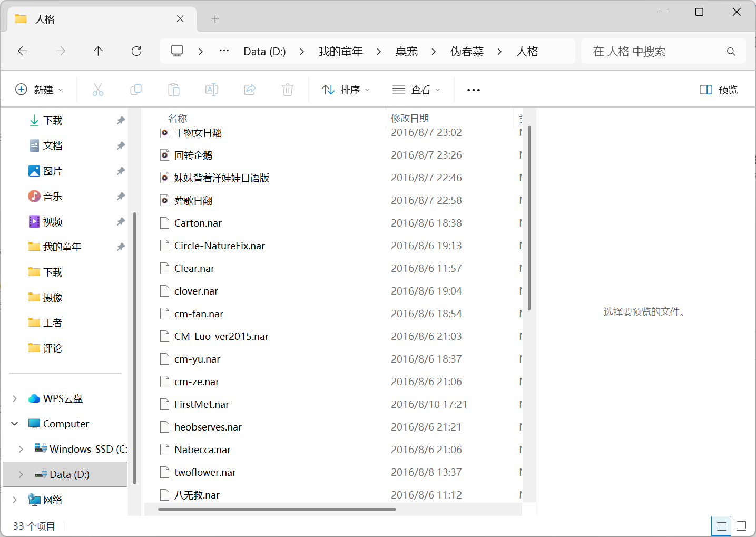Screen dimensions: 756x537
Task: Select the file Circle-NatureFix.nar
Action: (x=220, y=246)
